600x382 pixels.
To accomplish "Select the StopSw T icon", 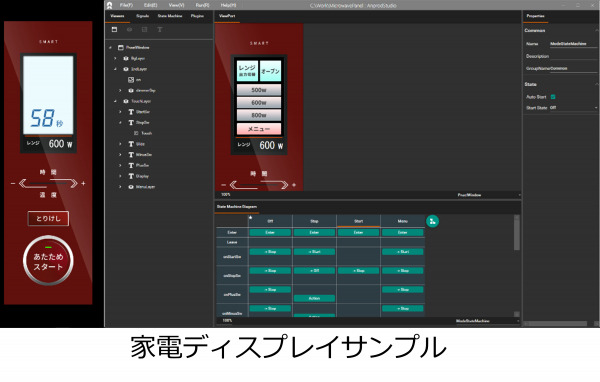I will coord(131,122).
